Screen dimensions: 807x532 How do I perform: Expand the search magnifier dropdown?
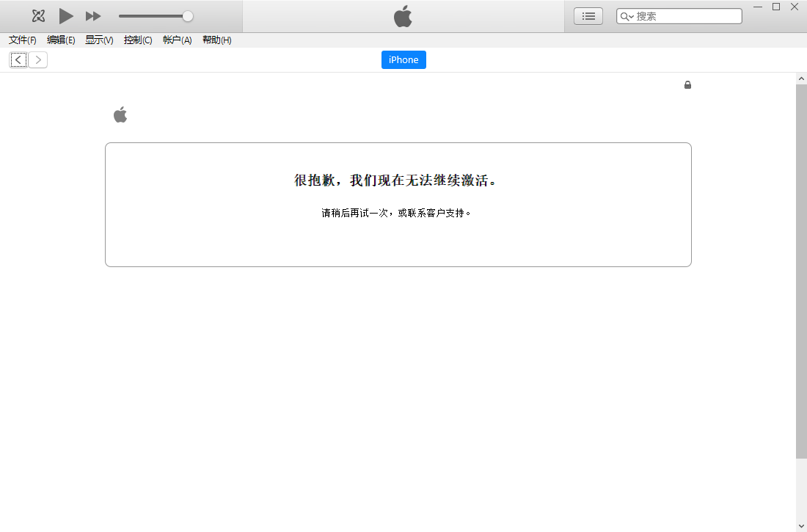627,16
